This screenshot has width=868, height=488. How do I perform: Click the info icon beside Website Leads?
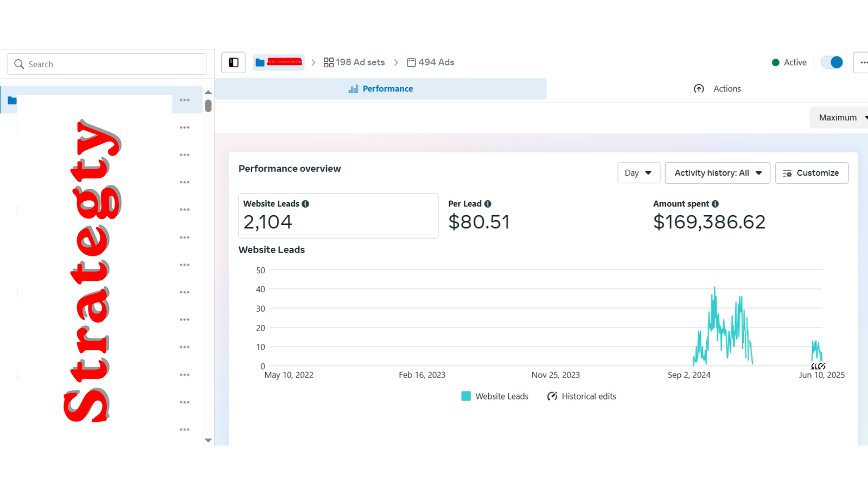tap(305, 204)
